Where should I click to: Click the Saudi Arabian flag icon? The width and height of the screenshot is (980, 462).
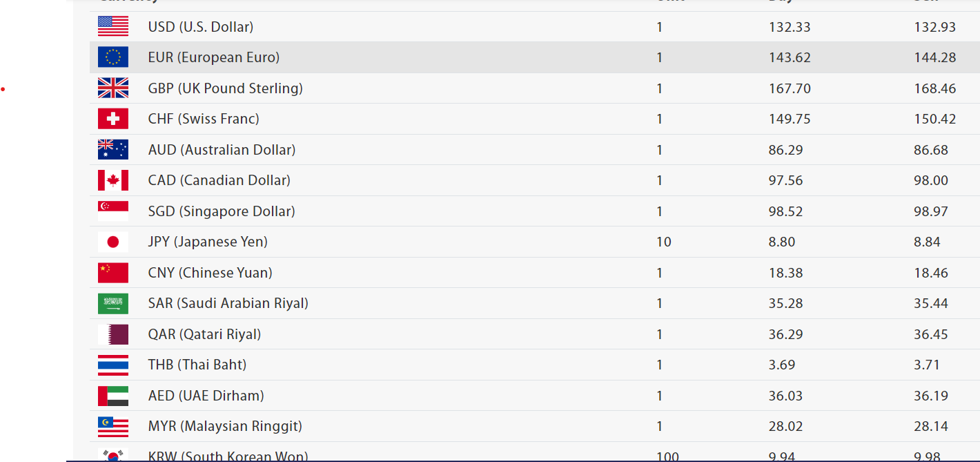tap(113, 303)
